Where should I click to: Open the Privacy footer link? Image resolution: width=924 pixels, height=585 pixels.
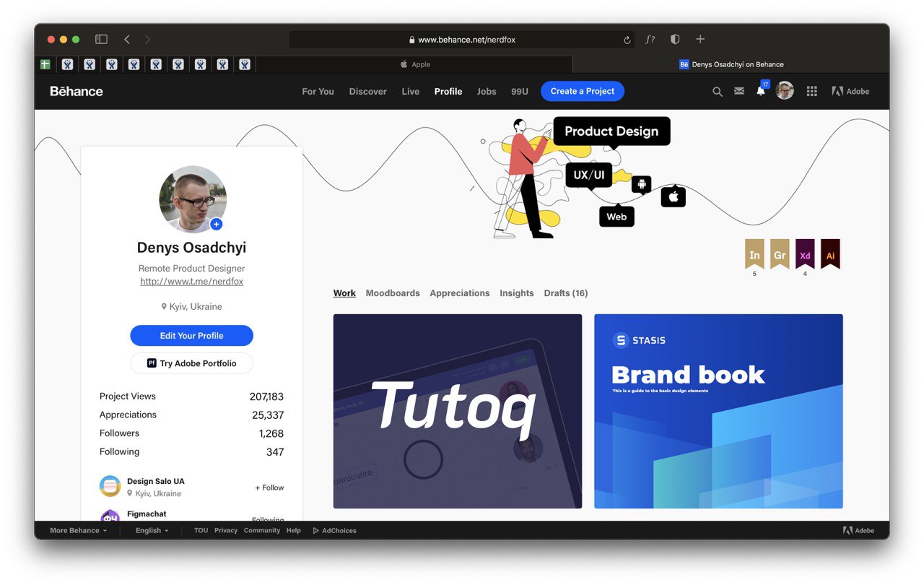[226, 531]
